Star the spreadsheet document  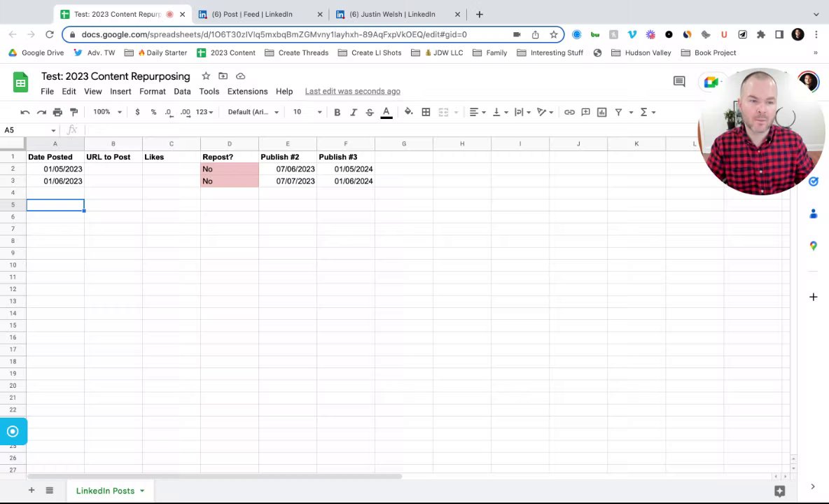[206, 76]
